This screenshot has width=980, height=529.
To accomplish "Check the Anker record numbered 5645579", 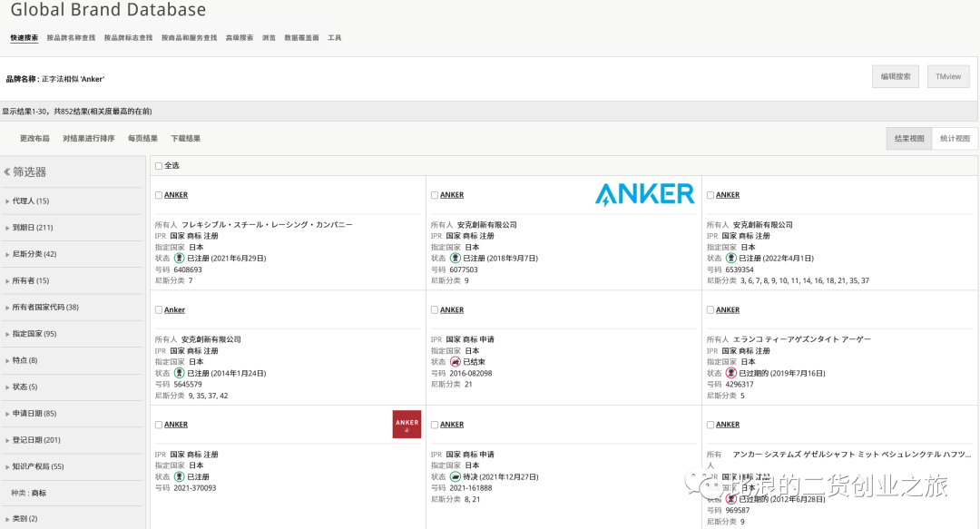I will (159, 310).
